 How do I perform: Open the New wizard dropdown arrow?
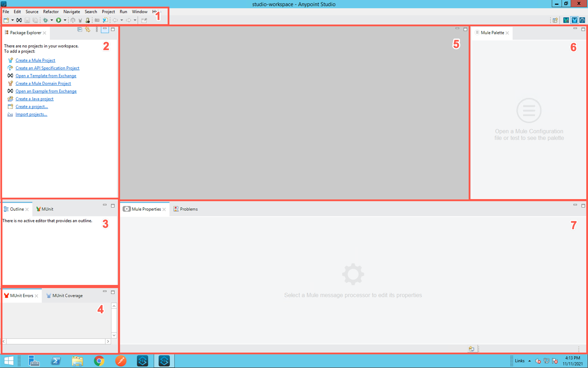click(x=13, y=20)
